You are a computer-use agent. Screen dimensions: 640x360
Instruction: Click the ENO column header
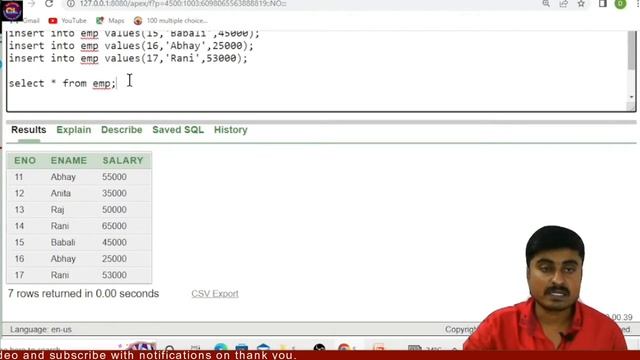[25, 160]
